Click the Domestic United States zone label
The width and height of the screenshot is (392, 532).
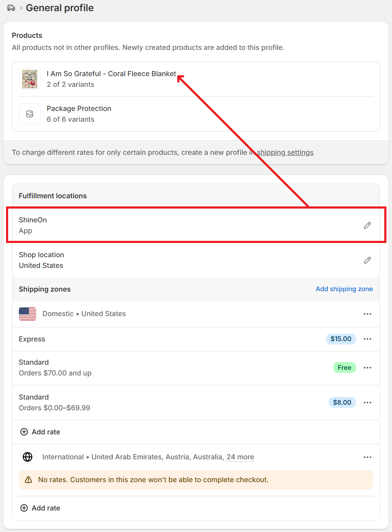[x=84, y=314]
